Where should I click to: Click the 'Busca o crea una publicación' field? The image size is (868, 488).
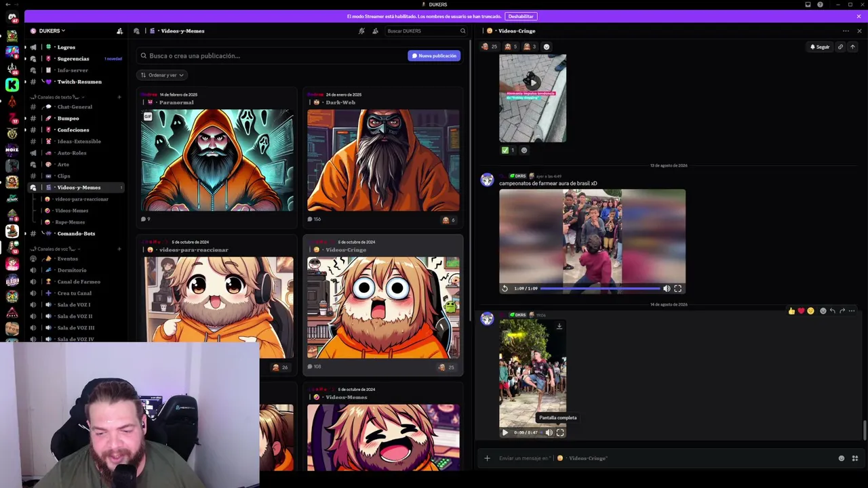[271, 56]
